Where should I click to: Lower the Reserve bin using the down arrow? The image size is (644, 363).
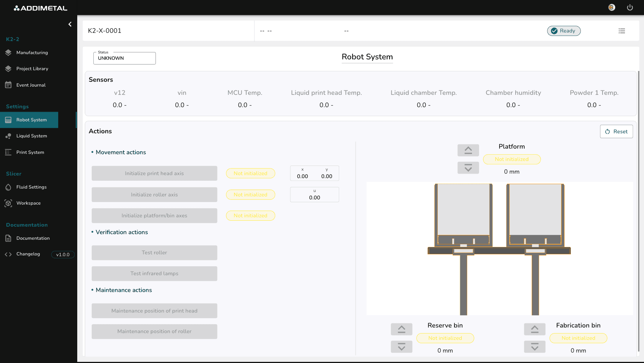coord(401,347)
